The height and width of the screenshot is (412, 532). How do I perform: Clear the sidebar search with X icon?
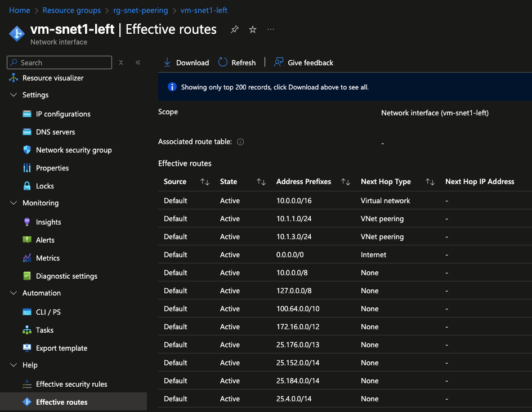click(121, 62)
